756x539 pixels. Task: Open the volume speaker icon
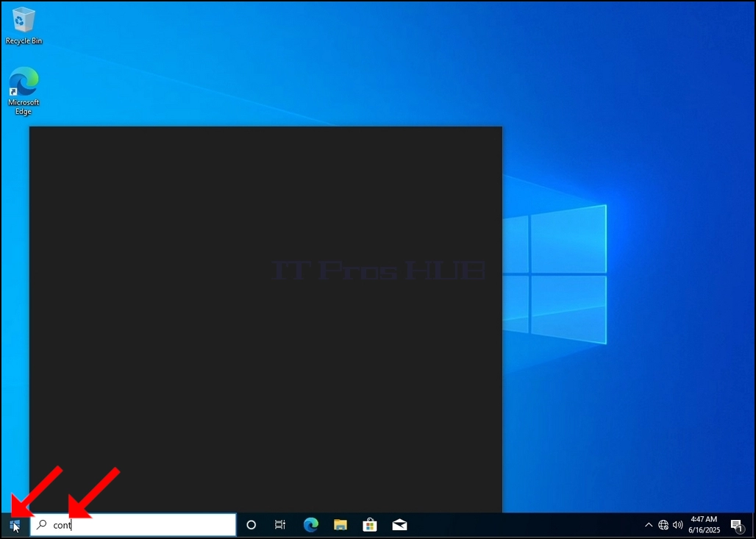[678, 525]
